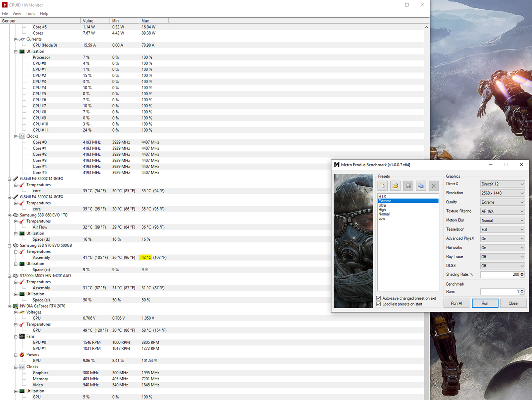This screenshot has width=532, height=400.
Task: Open the Resolution dropdown showing 2560 x 1440
Action: point(502,193)
